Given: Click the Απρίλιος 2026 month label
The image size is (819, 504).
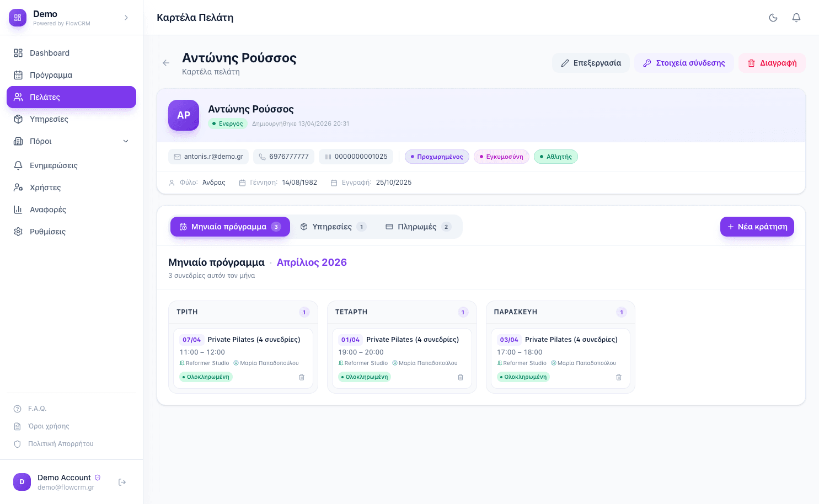Looking at the screenshot, I should [x=312, y=262].
